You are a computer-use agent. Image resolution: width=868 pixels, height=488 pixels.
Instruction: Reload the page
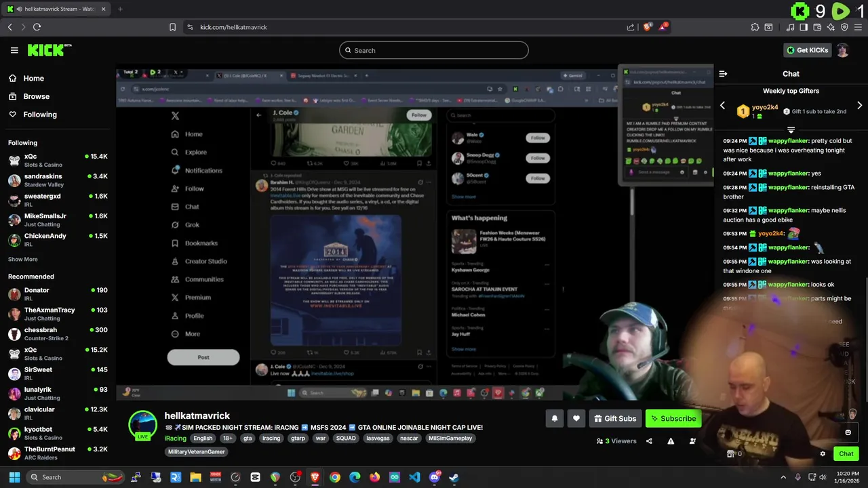click(37, 27)
